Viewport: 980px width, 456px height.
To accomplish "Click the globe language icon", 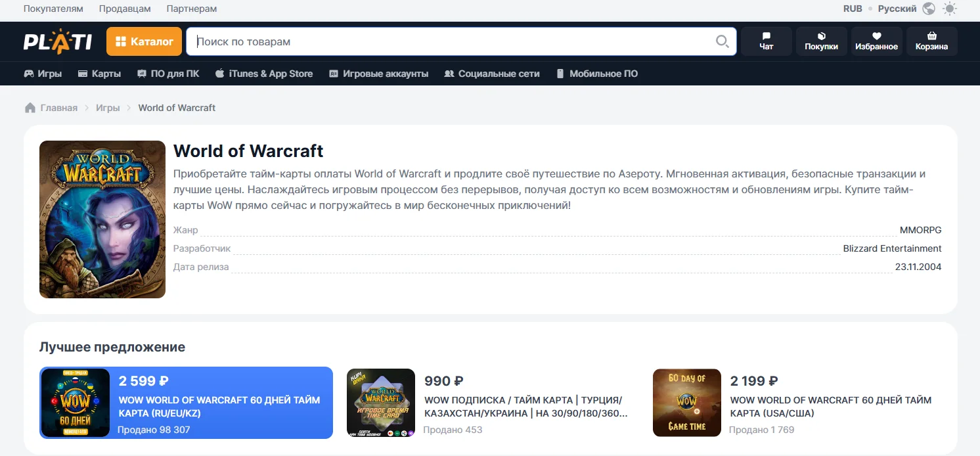I will [x=929, y=9].
